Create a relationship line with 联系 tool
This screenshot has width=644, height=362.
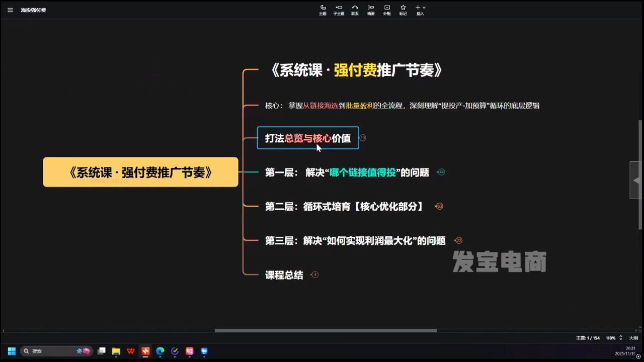[x=355, y=9]
